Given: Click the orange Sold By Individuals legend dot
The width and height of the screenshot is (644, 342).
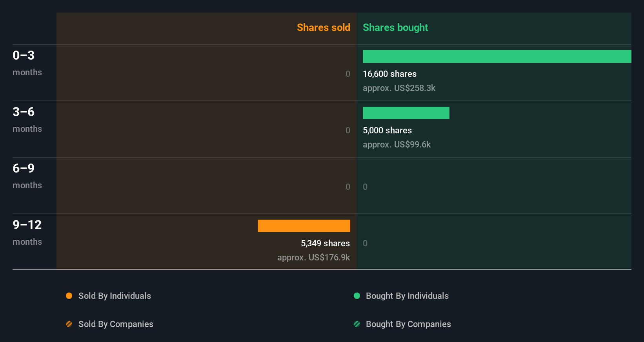Looking at the screenshot, I should point(69,296).
